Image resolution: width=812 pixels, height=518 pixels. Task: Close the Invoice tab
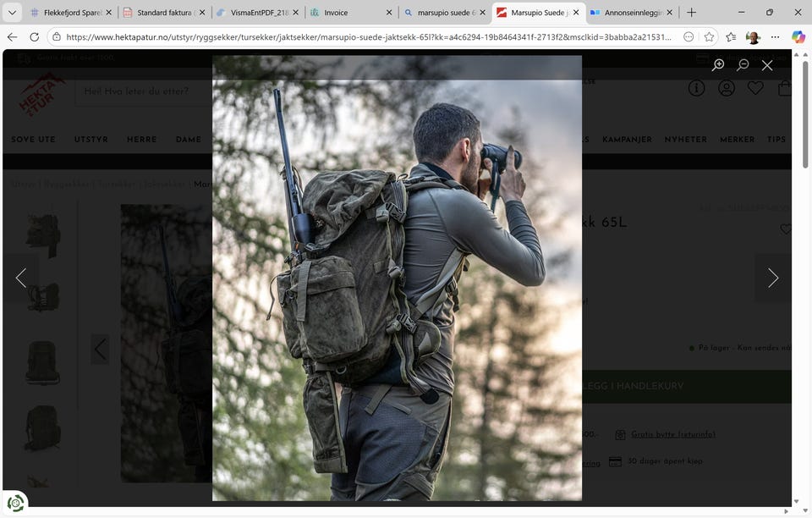tap(389, 13)
